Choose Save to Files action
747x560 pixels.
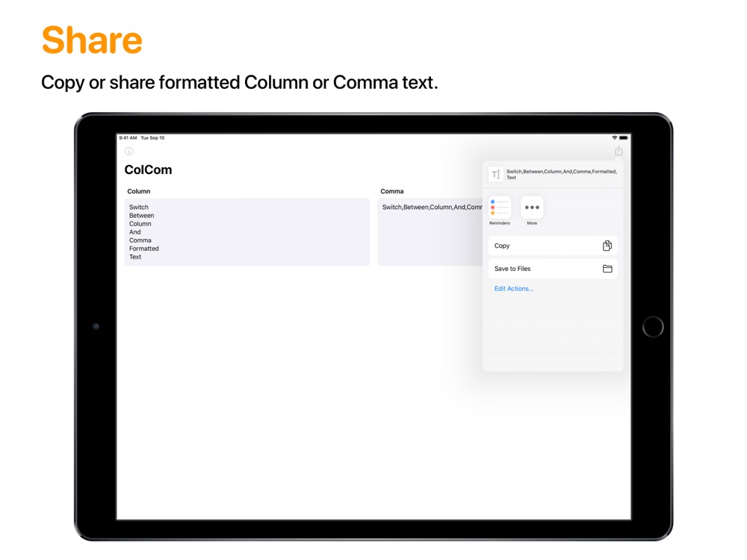(x=553, y=269)
